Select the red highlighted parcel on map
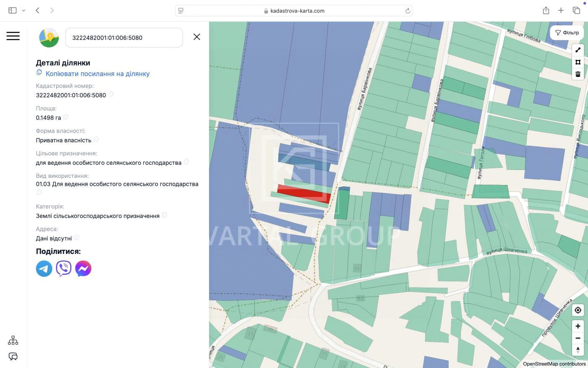The width and height of the screenshot is (588, 368). tap(302, 193)
